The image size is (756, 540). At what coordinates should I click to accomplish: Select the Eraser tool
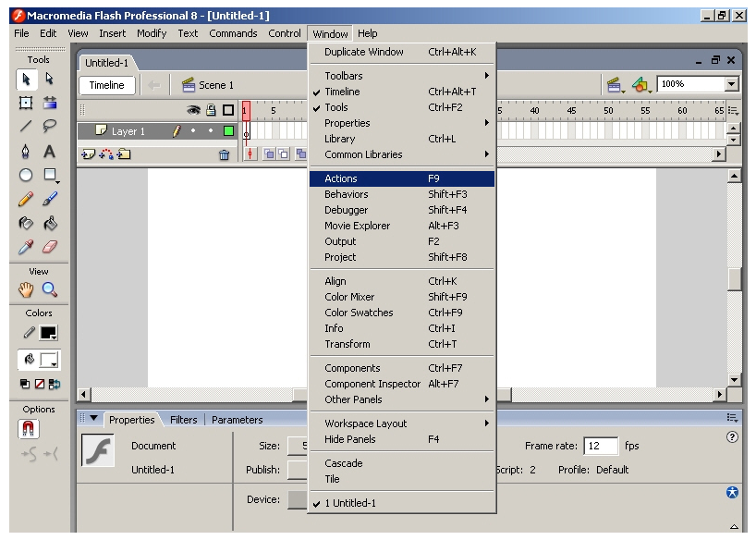[x=50, y=247]
